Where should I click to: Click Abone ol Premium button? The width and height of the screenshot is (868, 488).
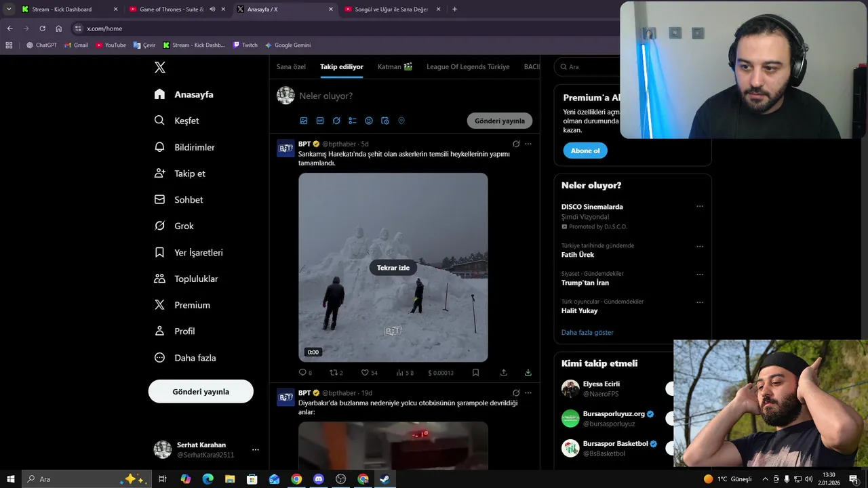click(x=585, y=150)
